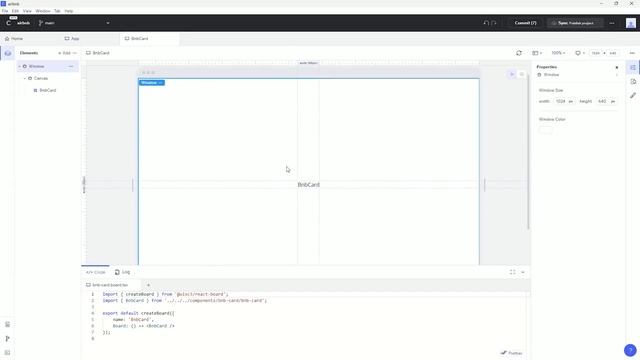Select the Properties panel icon in right sidebar

(x=633, y=67)
